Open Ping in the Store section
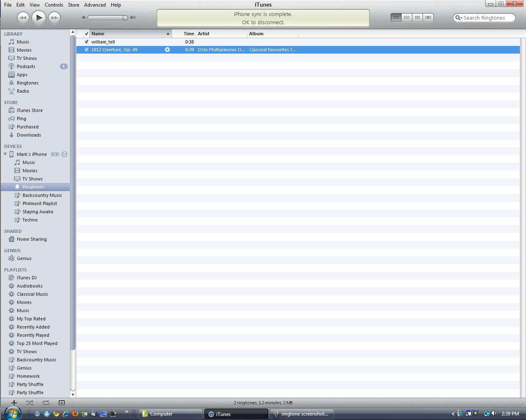 click(x=21, y=119)
